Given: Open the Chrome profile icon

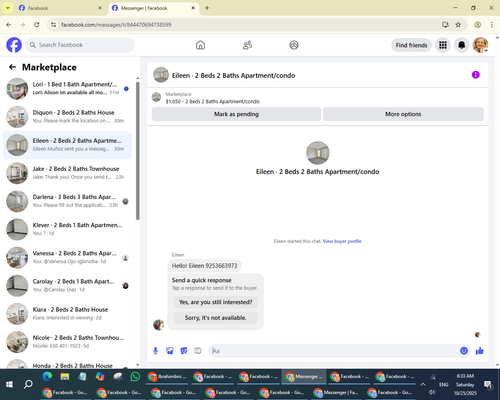Looking at the screenshot, I should pyautogui.click(x=478, y=25).
